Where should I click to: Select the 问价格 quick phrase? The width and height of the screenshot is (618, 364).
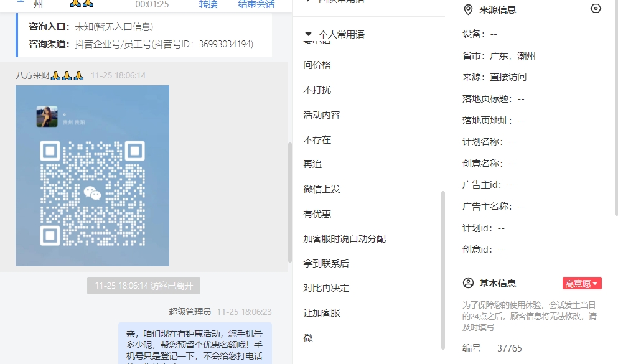317,65
